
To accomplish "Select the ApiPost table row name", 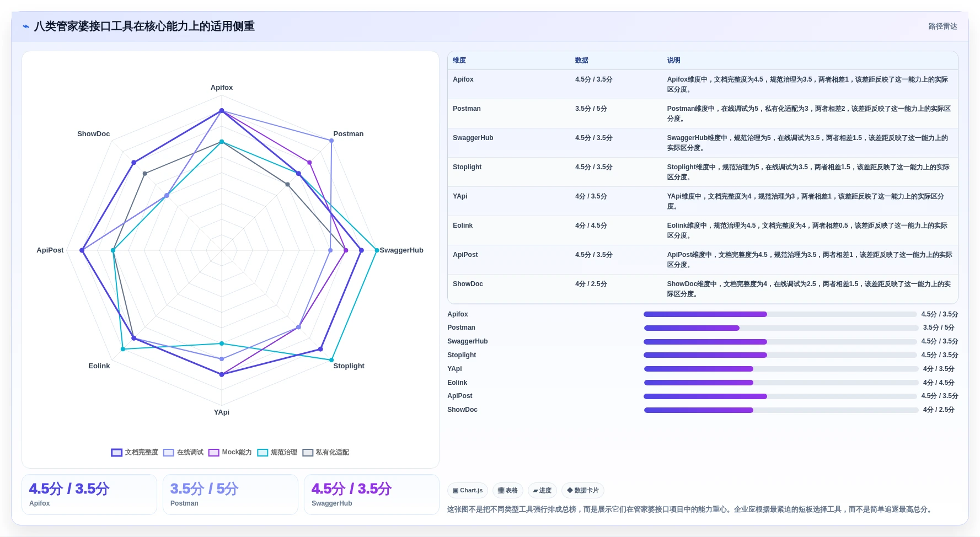I will pos(465,255).
